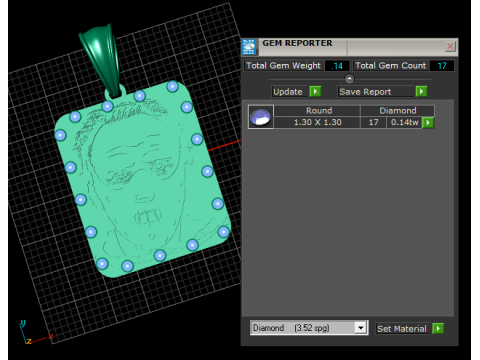
Task: Click the Total Gem Count value 17
Action: [442, 66]
